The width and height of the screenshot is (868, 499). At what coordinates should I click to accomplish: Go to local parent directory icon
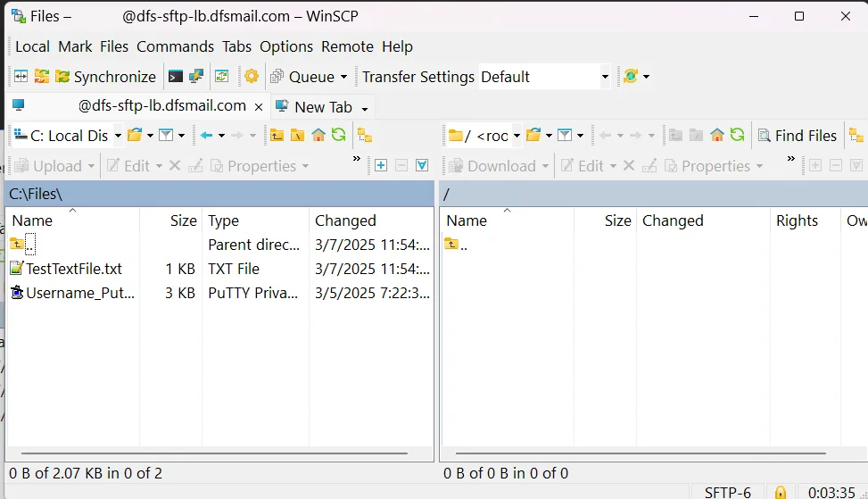pyautogui.click(x=277, y=135)
